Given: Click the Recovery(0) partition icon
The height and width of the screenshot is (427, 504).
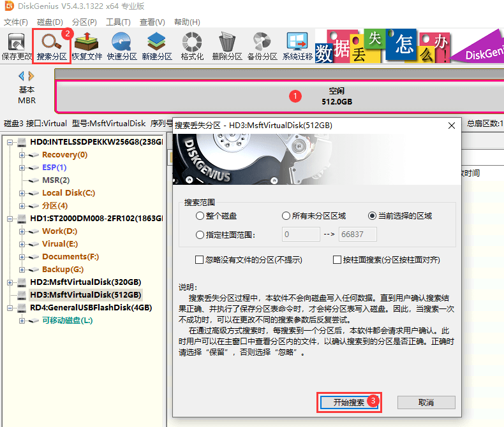Looking at the screenshot, I should 33,155.
